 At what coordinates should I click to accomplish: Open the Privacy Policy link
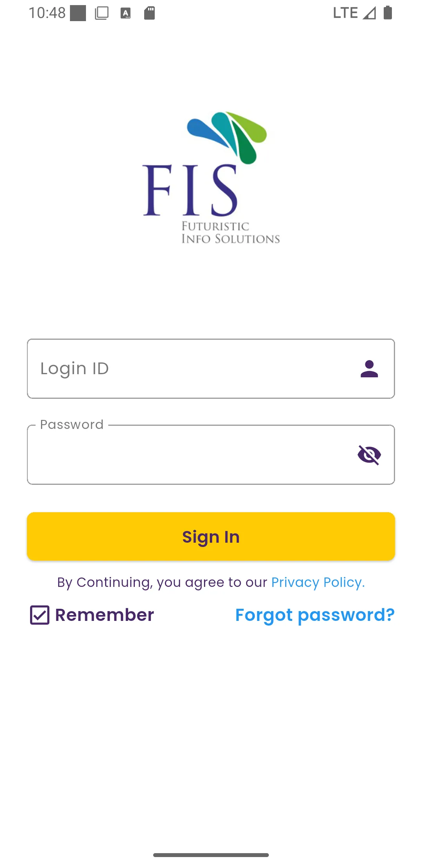pyautogui.click(x=318, y=582)
